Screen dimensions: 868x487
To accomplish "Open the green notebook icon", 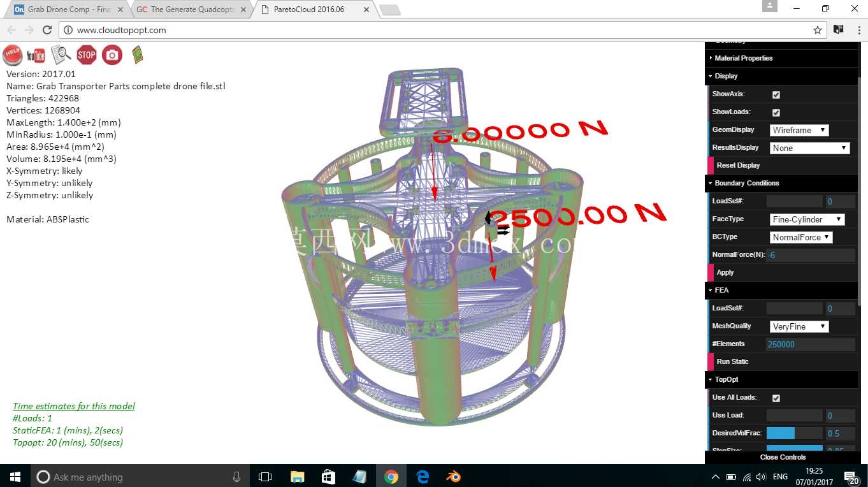I will click(137, 55).
